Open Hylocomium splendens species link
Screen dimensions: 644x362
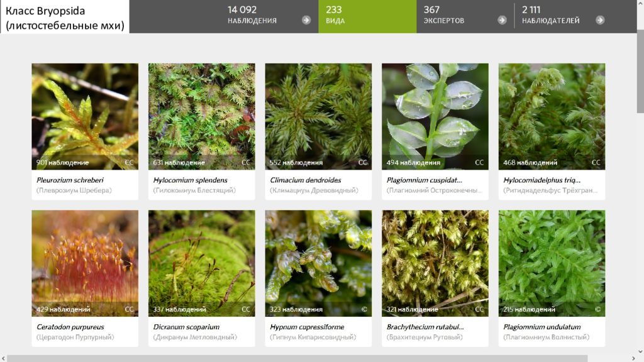[x=190, y=180]
